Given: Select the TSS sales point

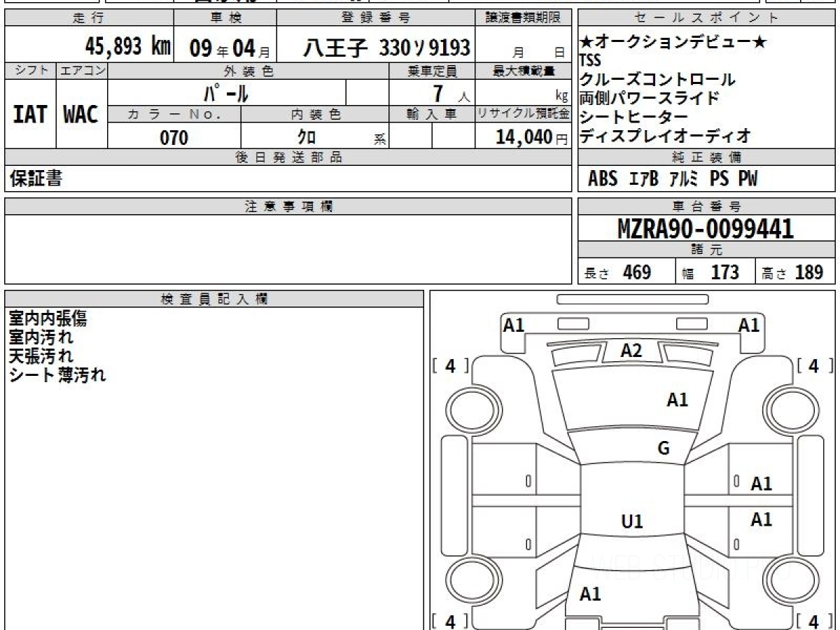Looking at the screenshot, I should [x=590, y=61].
